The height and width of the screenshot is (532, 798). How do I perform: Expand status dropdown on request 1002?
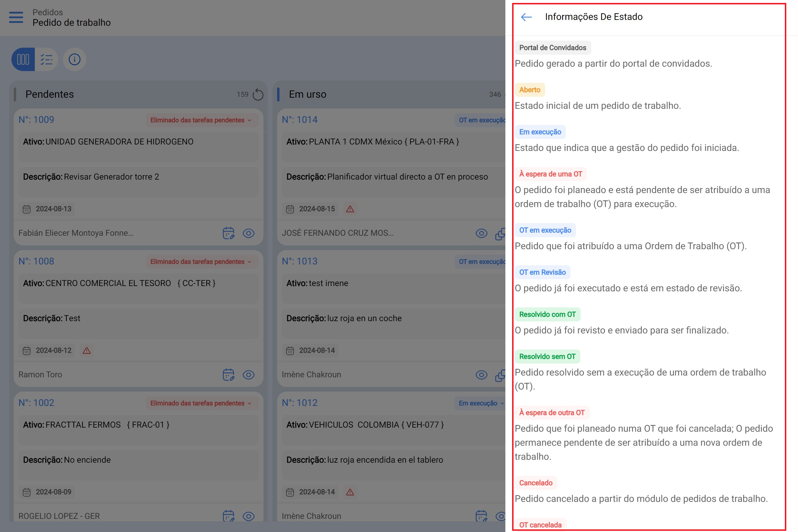click(202, 403)
